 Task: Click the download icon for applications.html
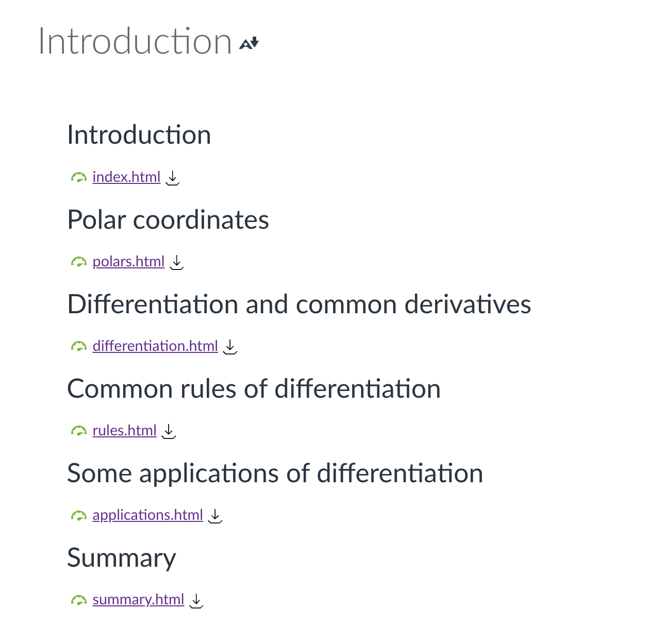click(215, 516)
